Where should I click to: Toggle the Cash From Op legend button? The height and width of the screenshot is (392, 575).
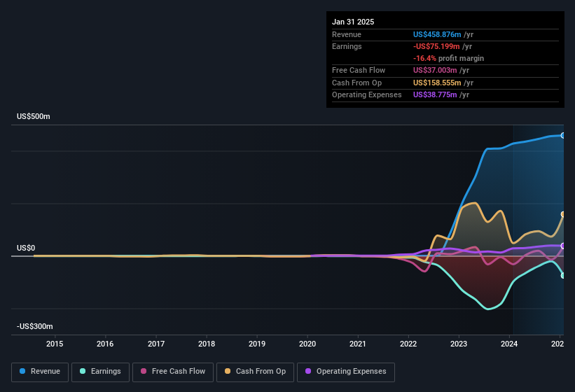point(255,372)
